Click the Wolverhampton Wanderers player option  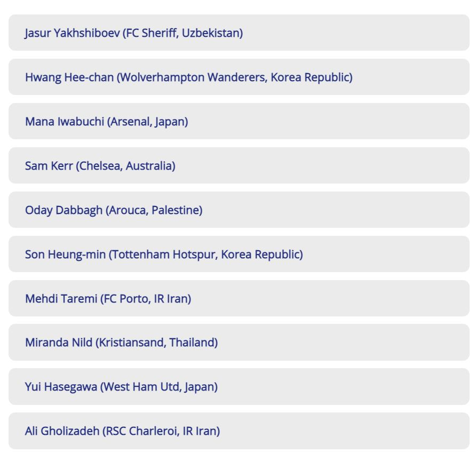click(238, 77)
